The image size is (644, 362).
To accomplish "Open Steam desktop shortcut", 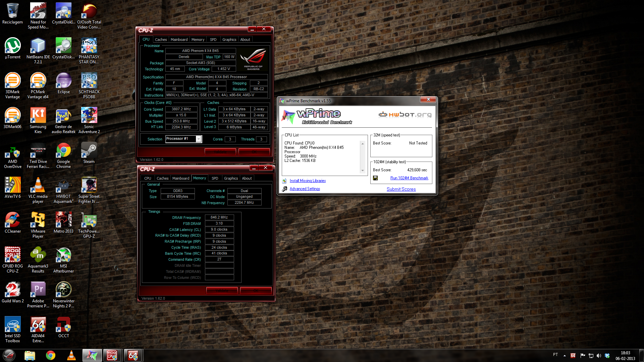I will pos(89,153).
